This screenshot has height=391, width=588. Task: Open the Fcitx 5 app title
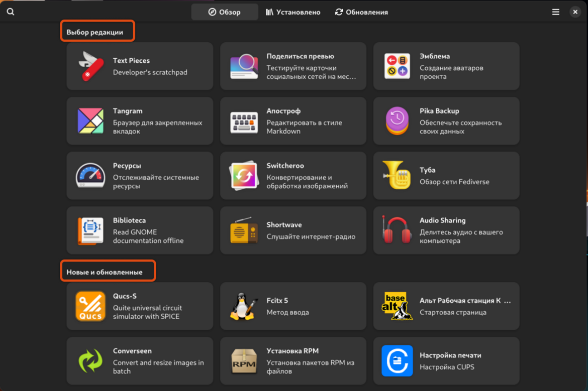tap(277, 300)
